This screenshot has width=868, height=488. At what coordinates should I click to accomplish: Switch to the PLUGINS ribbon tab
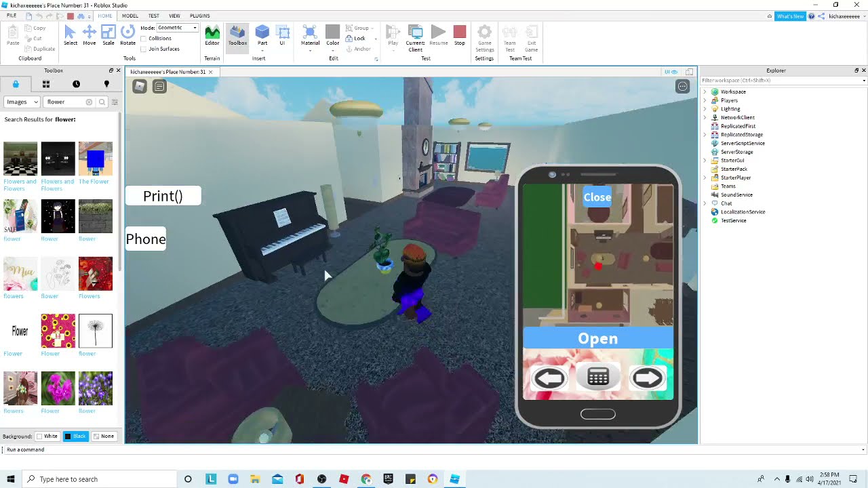[x=199, y=16]
